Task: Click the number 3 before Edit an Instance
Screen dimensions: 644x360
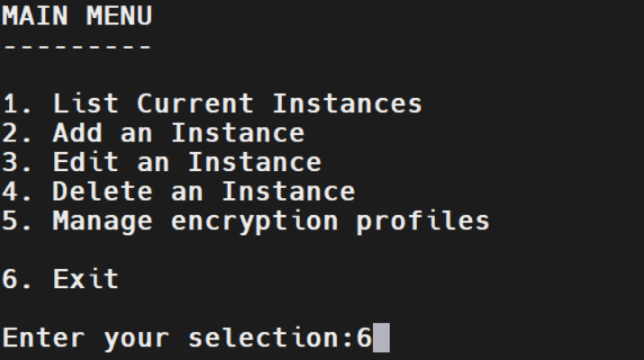Action: coord(9,162)
